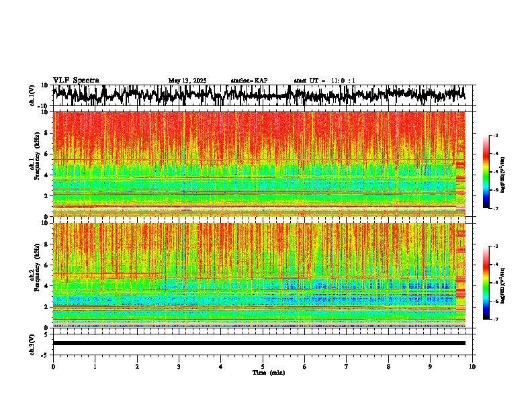This screenshot has width=532, height=411.
Task: Click inside the ch.1 frequency spectrogram
Action: pos(259,164)
